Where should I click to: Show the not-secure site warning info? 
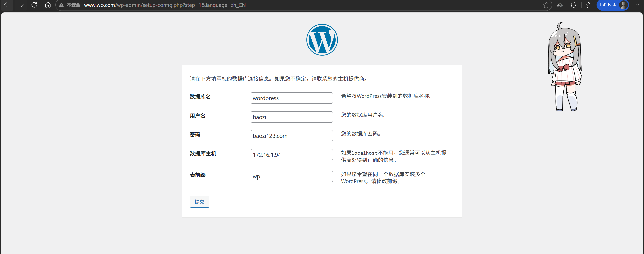point(70,5)
